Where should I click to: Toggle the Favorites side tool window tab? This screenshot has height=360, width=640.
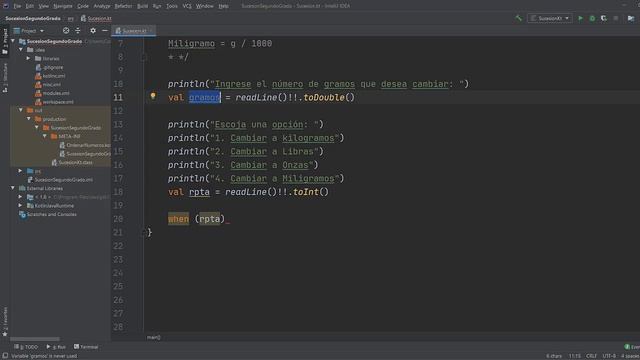click(x=5, y=321)
